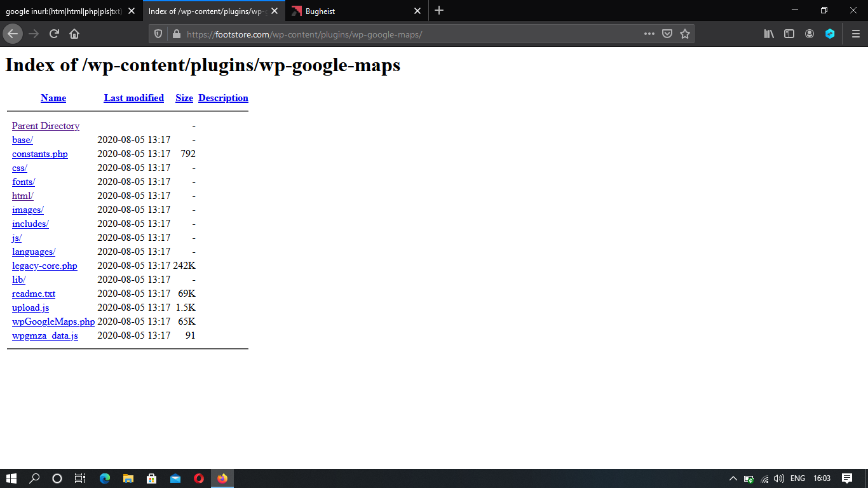Open the languages/ directory
This screenshot has height=488, width=868.
(34, 252)
